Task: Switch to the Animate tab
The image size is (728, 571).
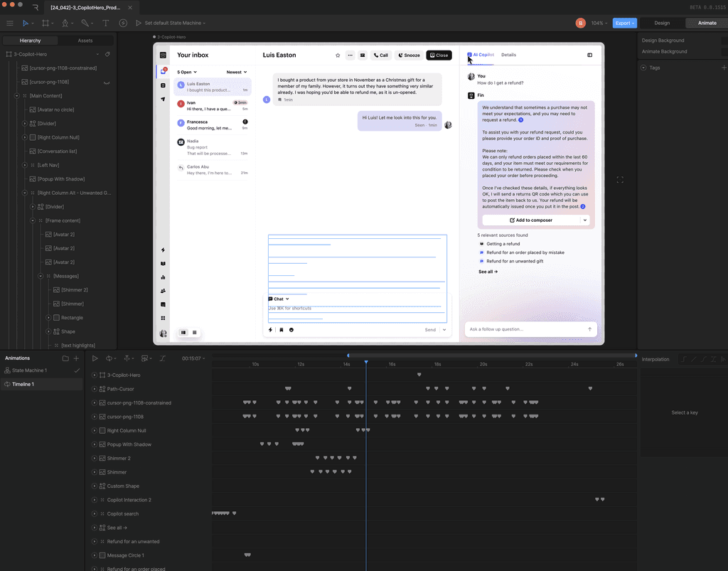Action: coord(707,23)
